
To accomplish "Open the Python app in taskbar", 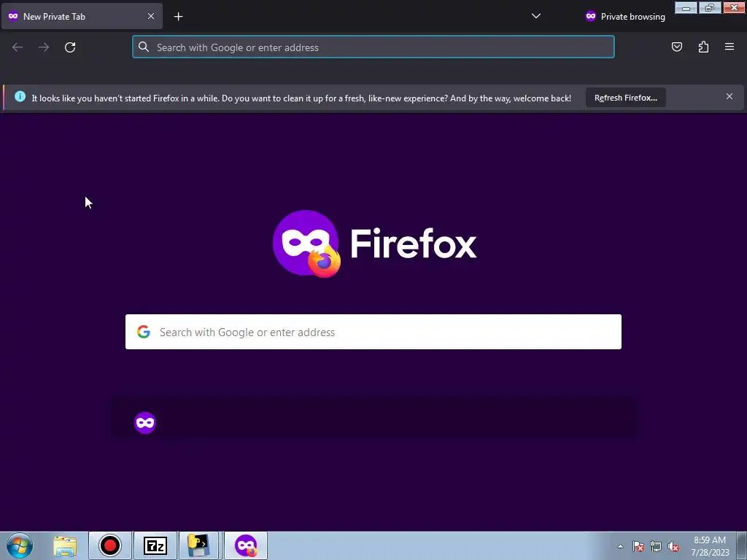I will pyautogui.click(x=198, y=545).
